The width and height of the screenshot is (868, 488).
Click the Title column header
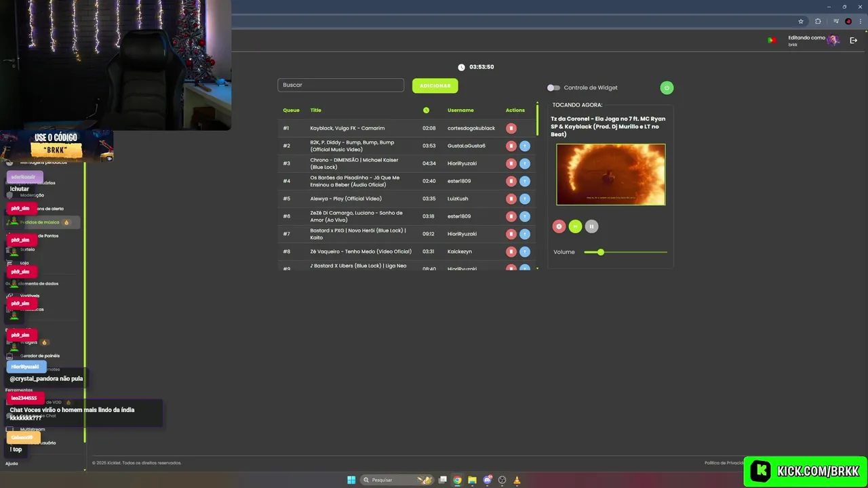(316, 110)
